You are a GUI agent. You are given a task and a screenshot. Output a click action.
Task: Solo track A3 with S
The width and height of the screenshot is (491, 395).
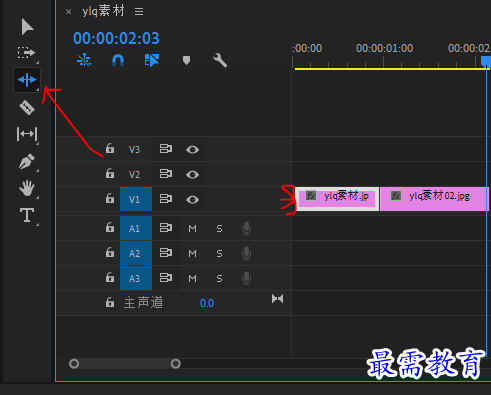219,279
